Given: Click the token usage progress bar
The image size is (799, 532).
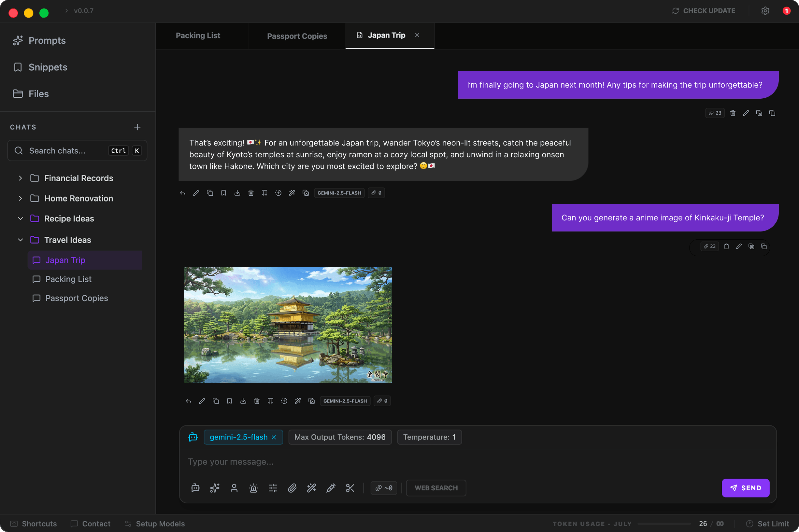Looking at the screenshot, I should pos(663,524).
